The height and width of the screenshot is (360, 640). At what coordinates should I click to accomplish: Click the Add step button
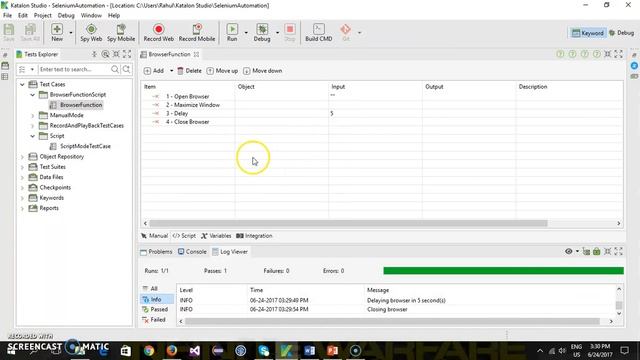(x=154, y=71)
